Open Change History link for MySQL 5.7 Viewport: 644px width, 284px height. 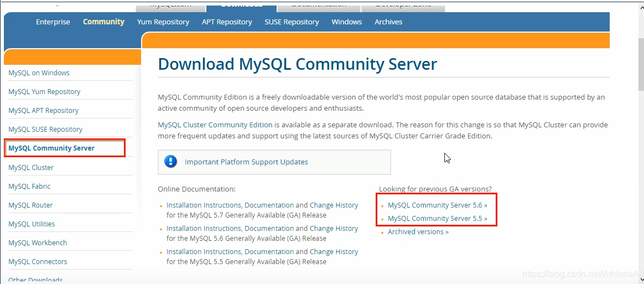[x=334, y=205]
